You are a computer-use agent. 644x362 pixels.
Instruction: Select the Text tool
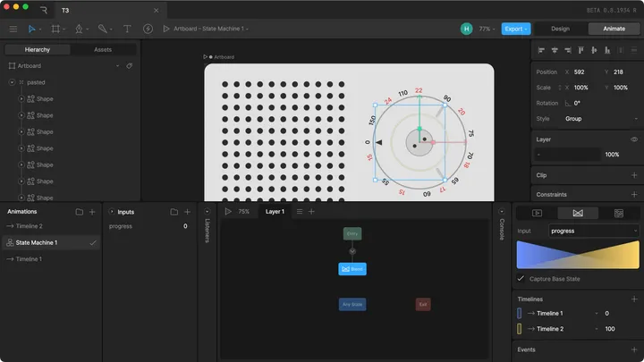[x=127, y=29]
